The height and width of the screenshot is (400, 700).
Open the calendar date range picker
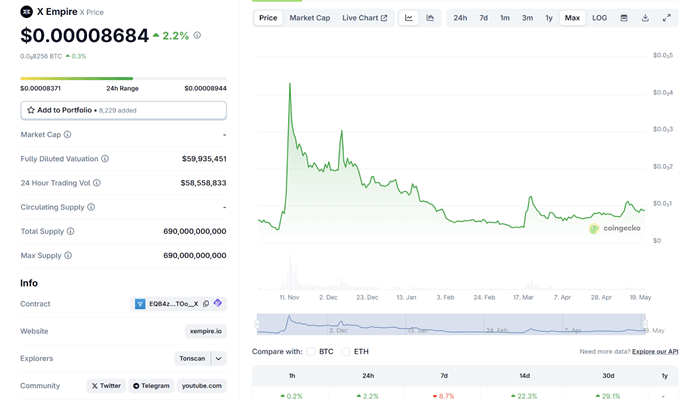coord(624,18)
